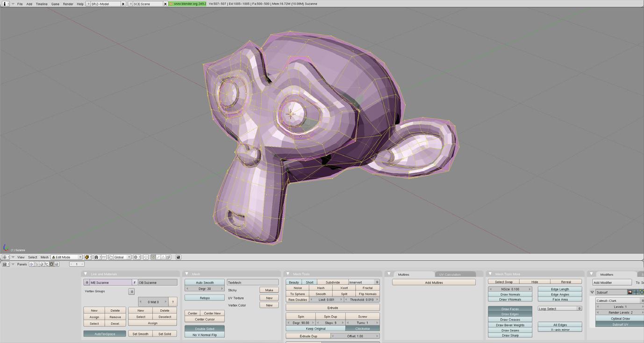This screenshot has height=343, width=644.
Task: Enable Draw Normals option
Action: click(510, 294)
